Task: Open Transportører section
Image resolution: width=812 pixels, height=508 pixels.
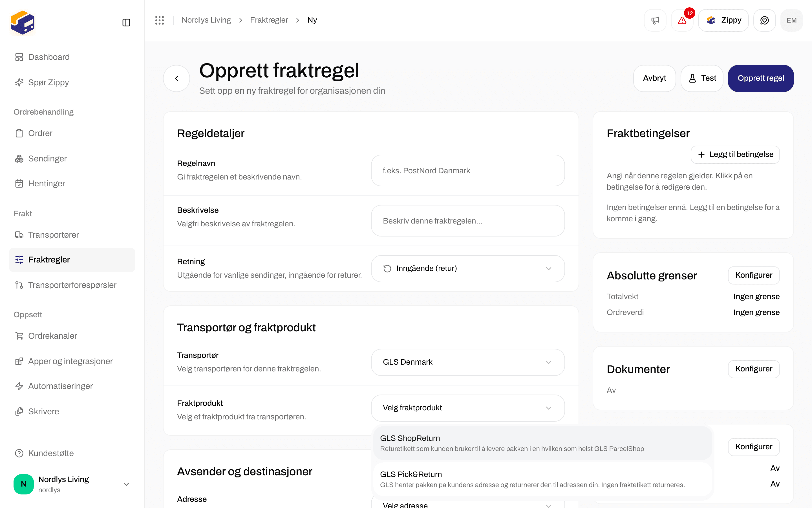Action: pyautogui.click(x=72, y=235)
